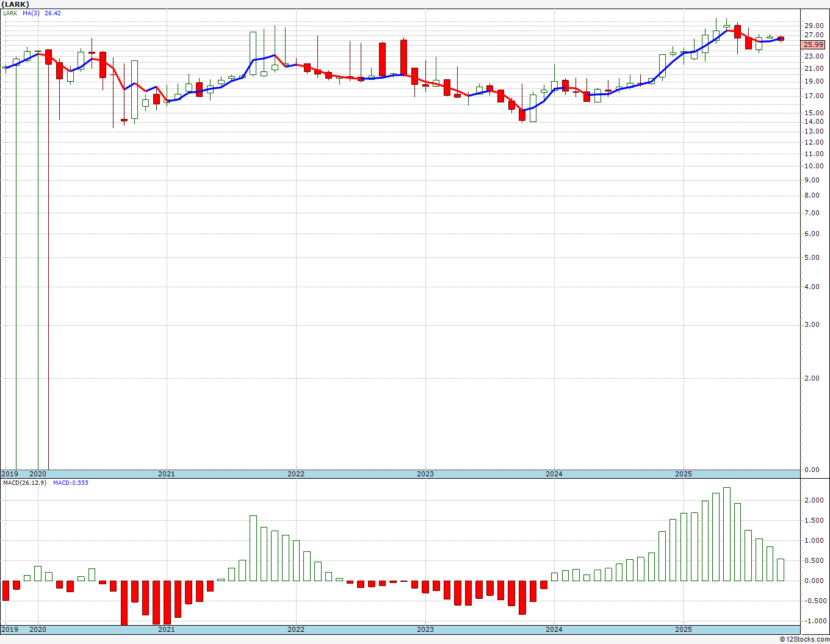830x644 pixels.
Task: Click 2025 on the price chart time axis
Action: [x=684, y=474]
